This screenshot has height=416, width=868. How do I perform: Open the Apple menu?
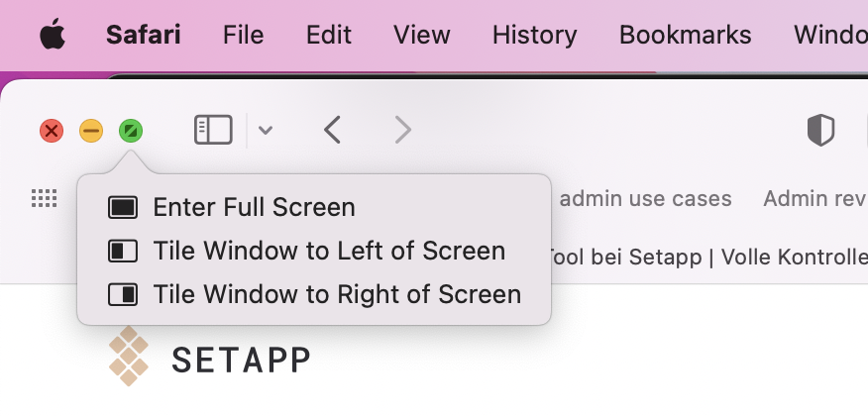pos(53,36)
